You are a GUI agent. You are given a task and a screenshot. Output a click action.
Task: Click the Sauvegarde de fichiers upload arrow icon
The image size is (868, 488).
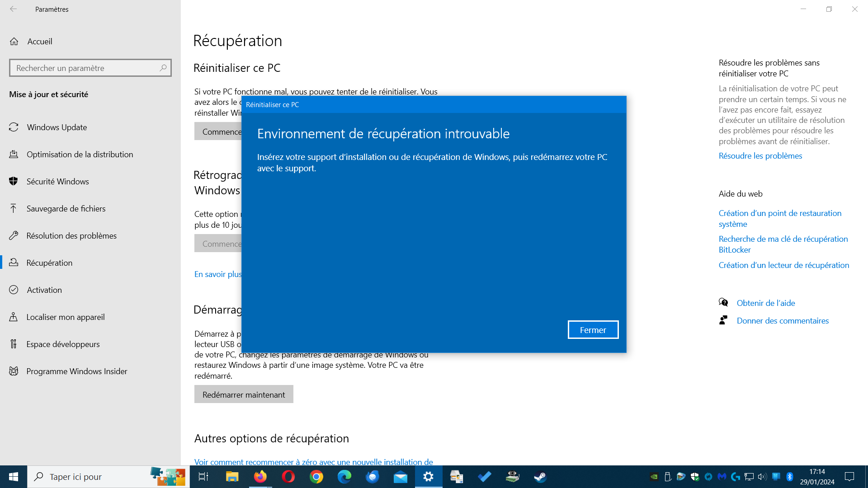[14, 208]
